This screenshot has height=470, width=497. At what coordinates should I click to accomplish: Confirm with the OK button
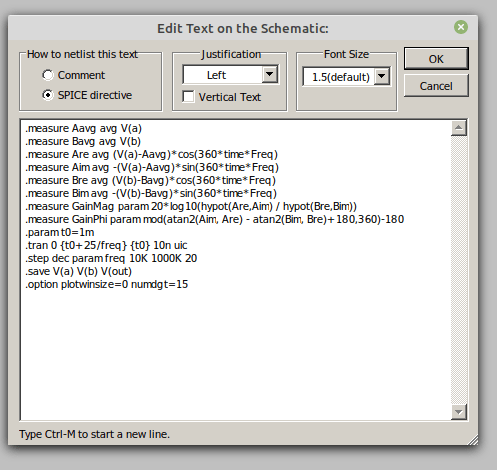point(436,59)
